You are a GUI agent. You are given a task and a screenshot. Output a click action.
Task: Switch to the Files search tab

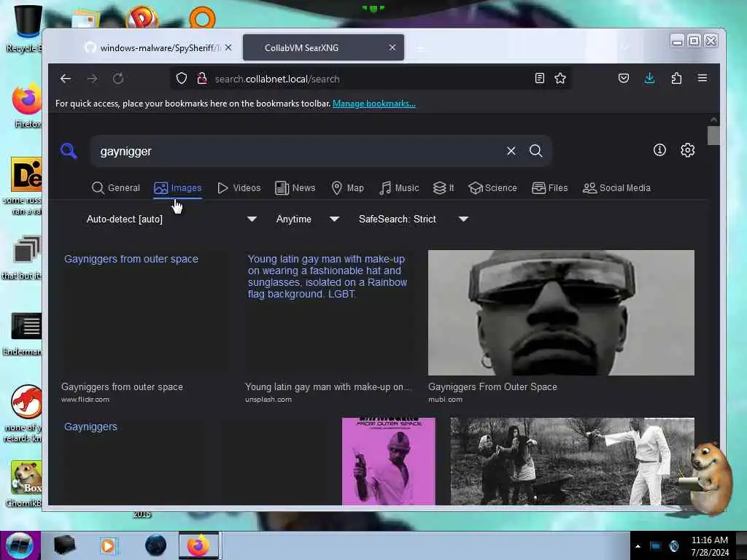pos(550,188)
